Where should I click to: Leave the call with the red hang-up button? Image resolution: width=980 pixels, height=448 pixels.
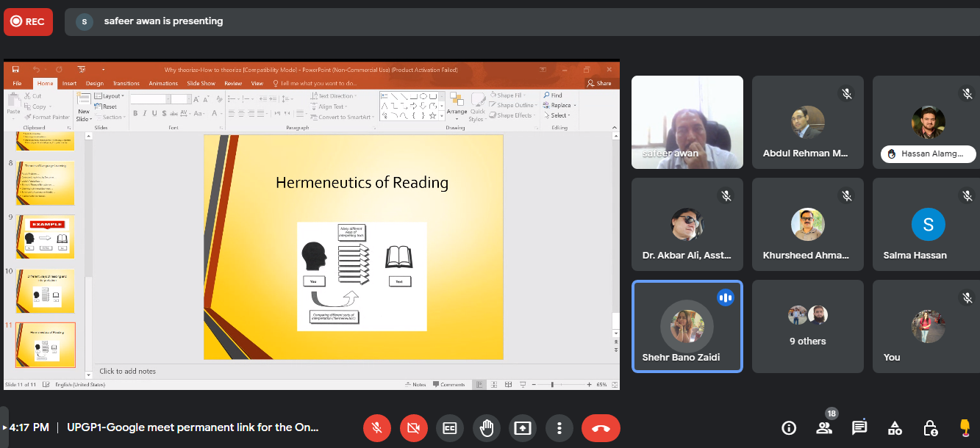pyautogui.click(x=601, y=428)
